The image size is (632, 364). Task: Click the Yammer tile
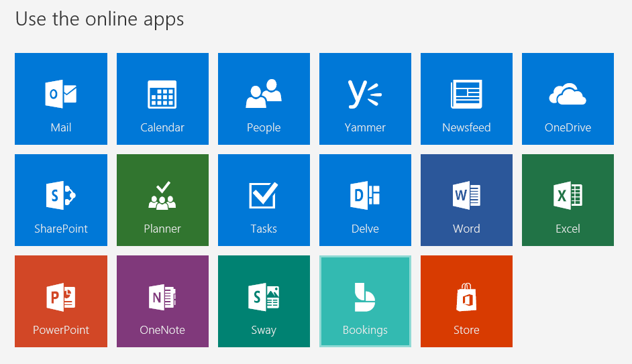point(365,99)
